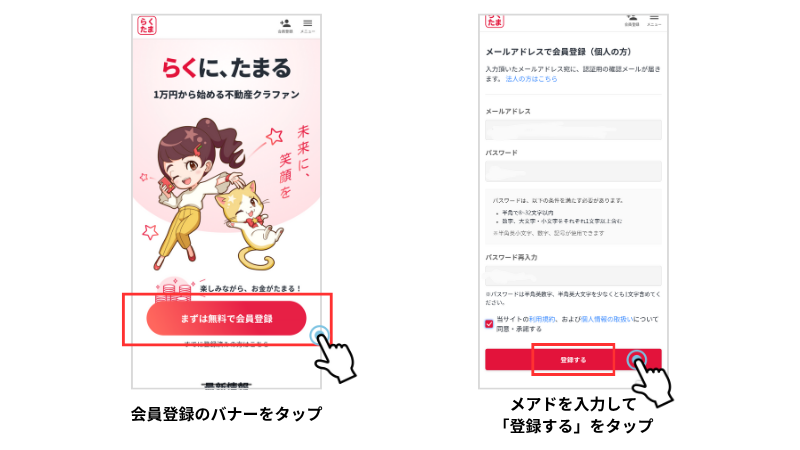Open the 法人の方はこちら link

pos(531,79)
